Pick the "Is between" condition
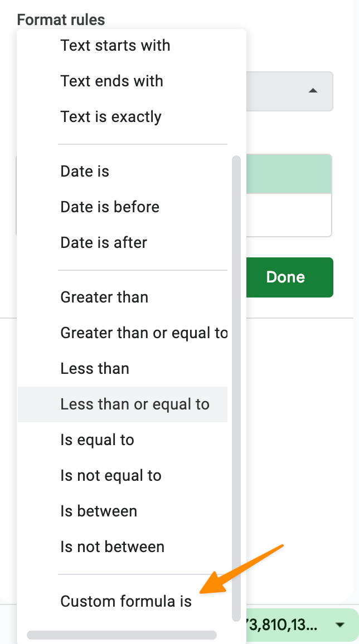The image size is (359, 644). tap(99, 511)
